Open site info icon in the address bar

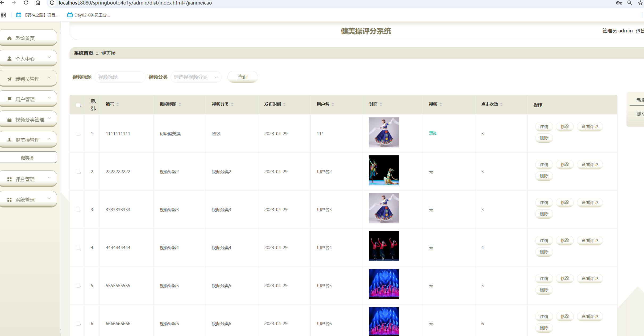point(52,3)
